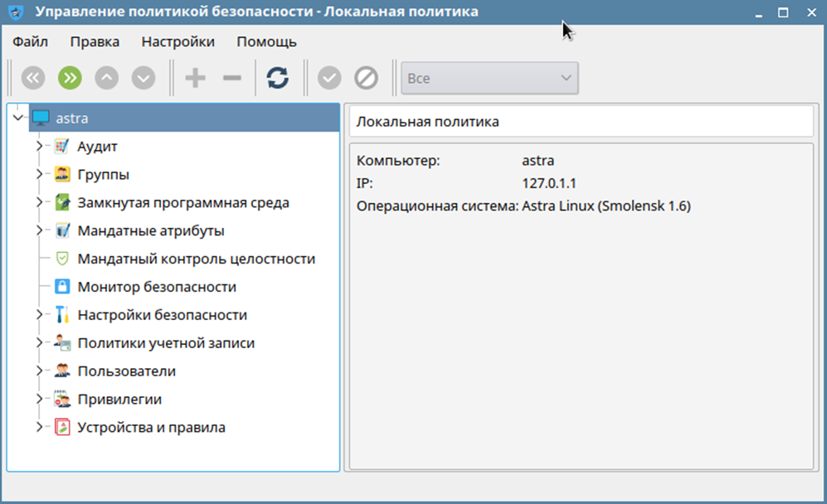827x504 pixels.
Task: Click the Привилегии icon
Action: coord(61,399)
